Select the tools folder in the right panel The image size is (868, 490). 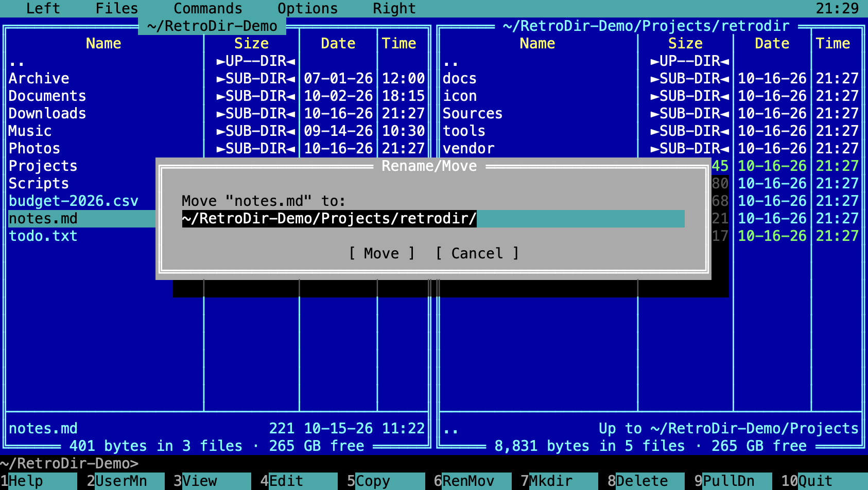651,131
